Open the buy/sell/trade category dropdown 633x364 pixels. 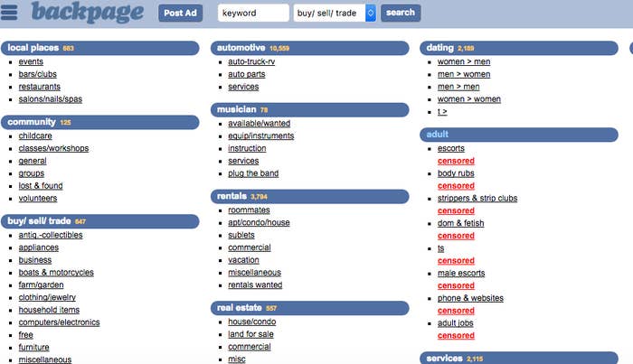click(335, 13)
